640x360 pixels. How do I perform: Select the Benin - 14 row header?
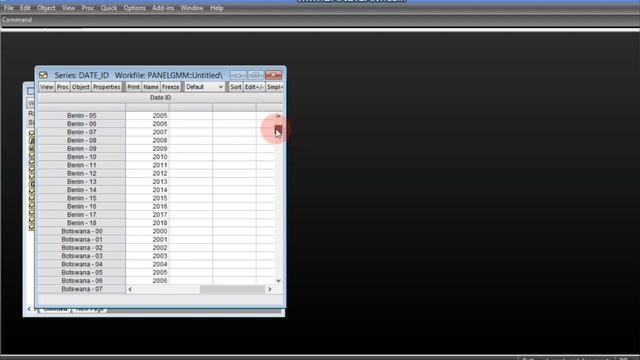point(82,190)
